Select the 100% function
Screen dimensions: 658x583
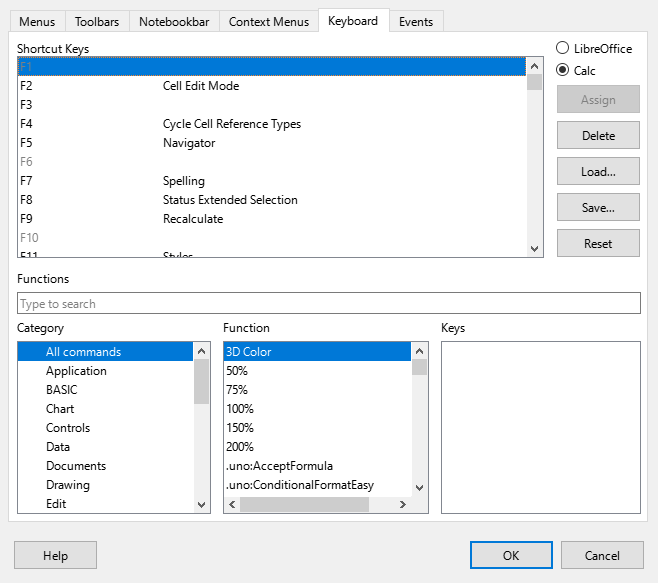[x=317, y=409]
